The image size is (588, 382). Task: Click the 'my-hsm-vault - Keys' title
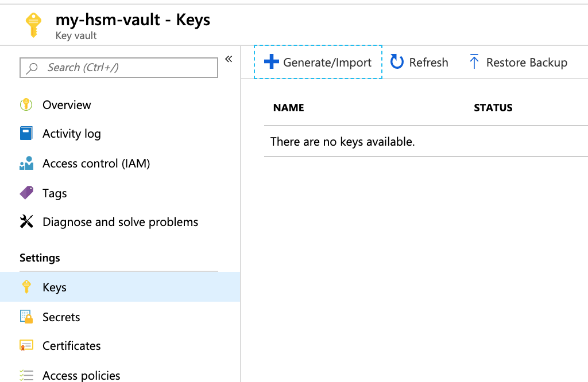133,20
